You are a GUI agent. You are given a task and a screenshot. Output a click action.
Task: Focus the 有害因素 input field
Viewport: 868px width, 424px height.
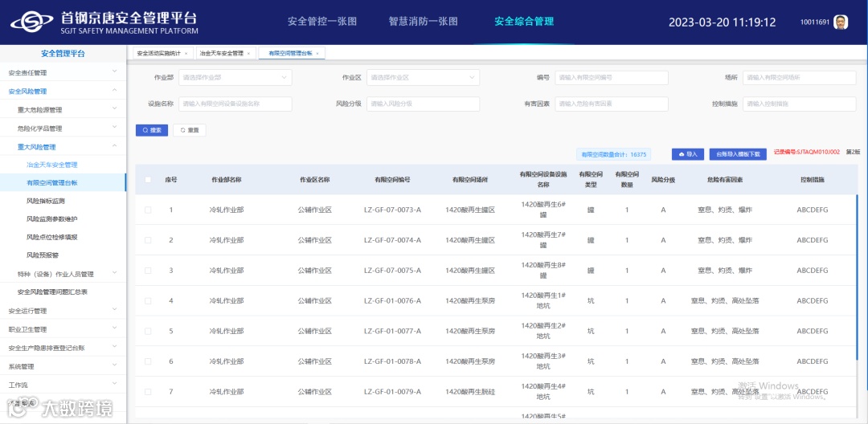pyautogui.click(x=612, y=104)
